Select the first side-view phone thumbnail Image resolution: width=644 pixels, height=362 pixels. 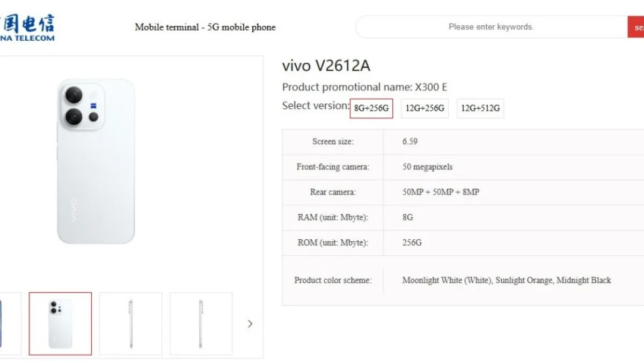[130, 323]
